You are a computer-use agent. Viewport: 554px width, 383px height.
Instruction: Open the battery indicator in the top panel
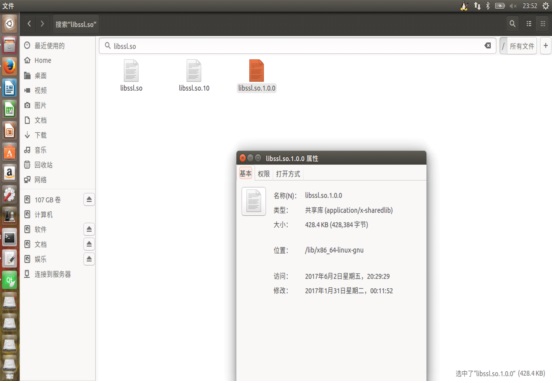(500, 6)
